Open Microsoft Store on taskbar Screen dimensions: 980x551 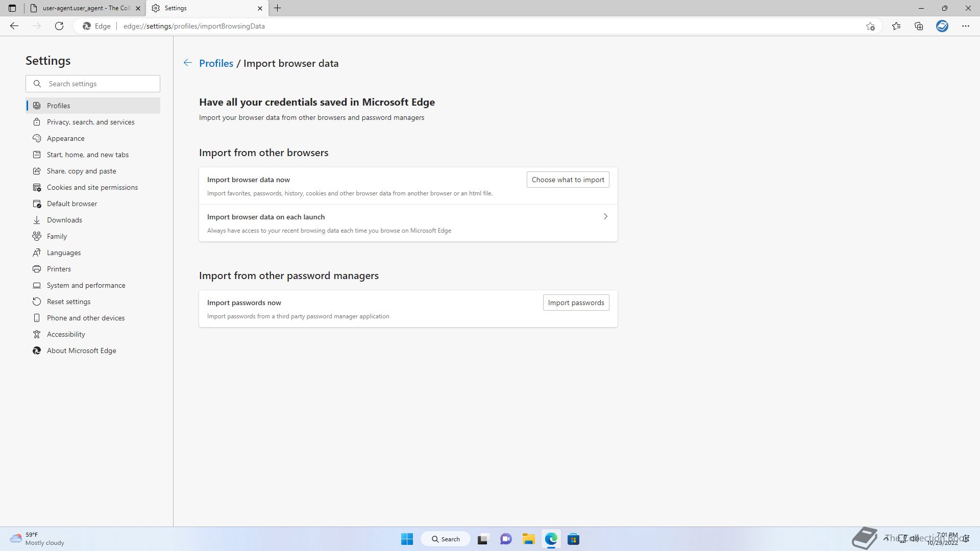pyautogui.click(x=573, y=539)
